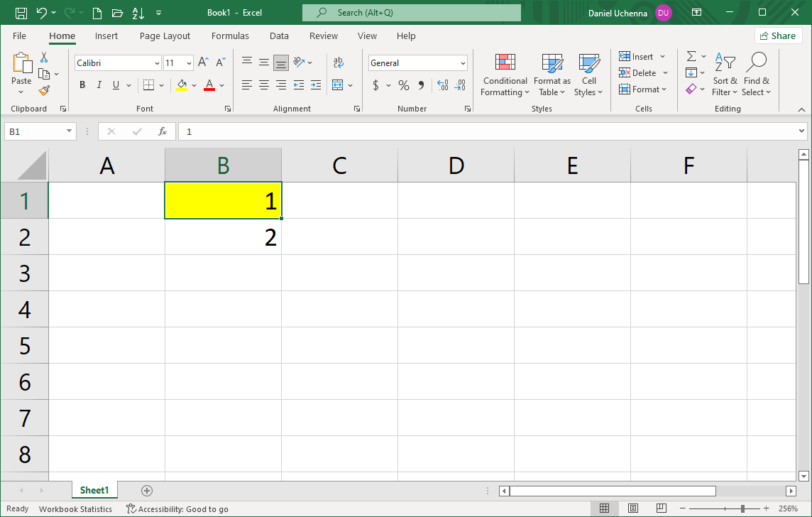Expand the General number format dropdown
The width and height of the screenshot is (812, 517).
tap(463, 63)
